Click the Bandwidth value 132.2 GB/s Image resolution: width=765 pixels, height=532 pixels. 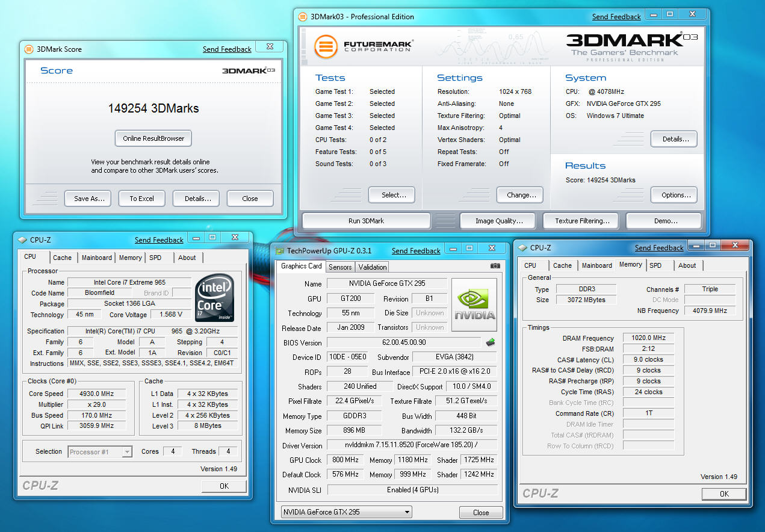(x=466, y=431)
